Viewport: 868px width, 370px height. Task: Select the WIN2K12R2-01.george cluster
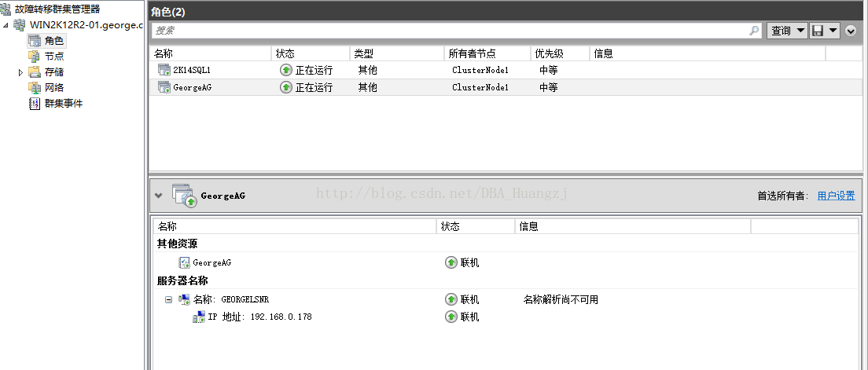86,25
